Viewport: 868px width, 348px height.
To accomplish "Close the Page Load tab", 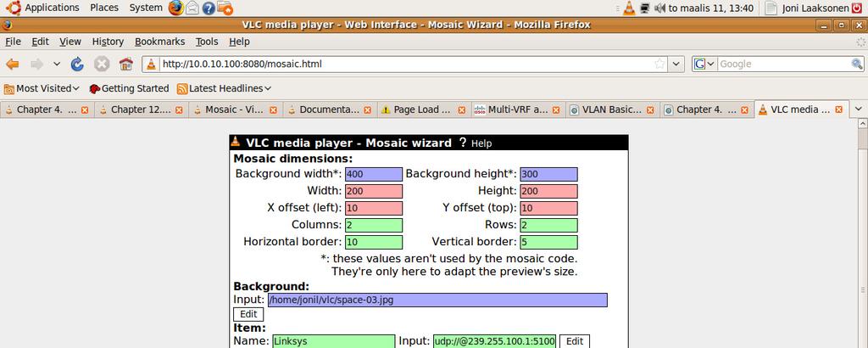I will 462,110.
